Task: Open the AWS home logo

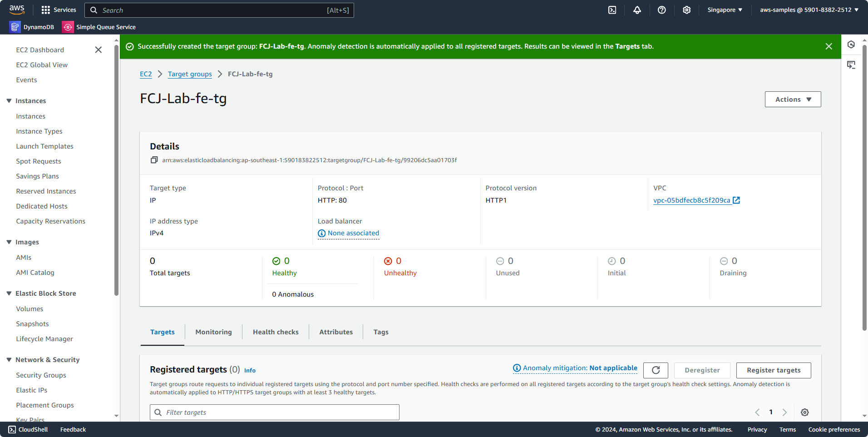Action: [x=17, y=10]
